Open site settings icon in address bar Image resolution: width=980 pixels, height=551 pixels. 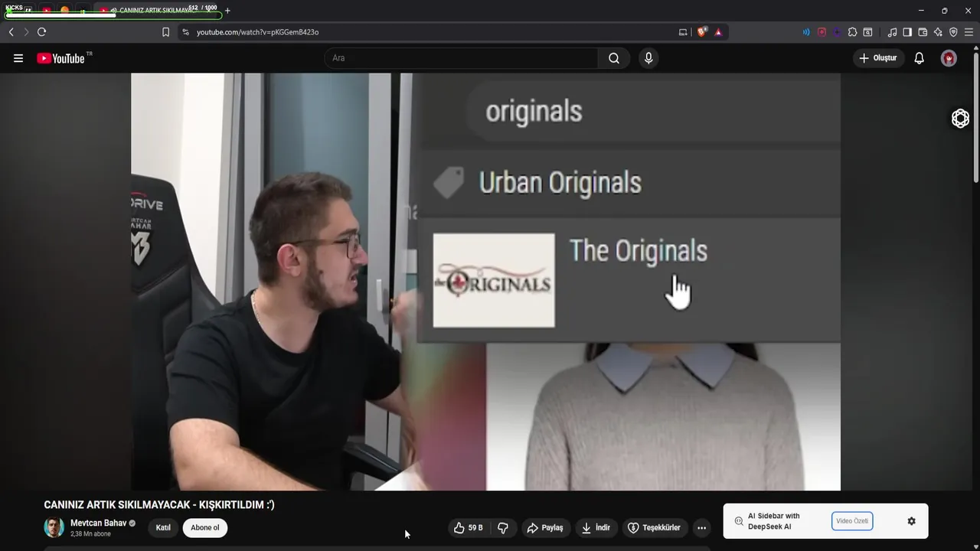[x=185, y=32]
